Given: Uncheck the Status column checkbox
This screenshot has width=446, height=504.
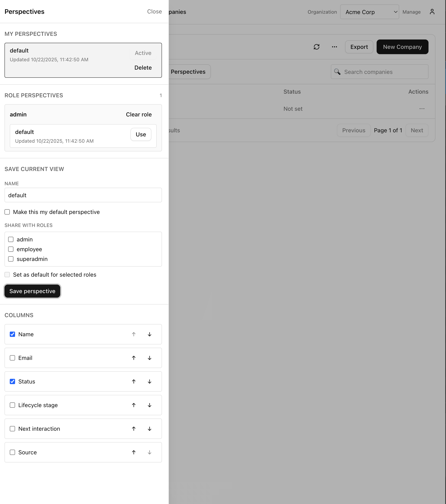Looking at the screenshot, I should (x=12, y=381).
